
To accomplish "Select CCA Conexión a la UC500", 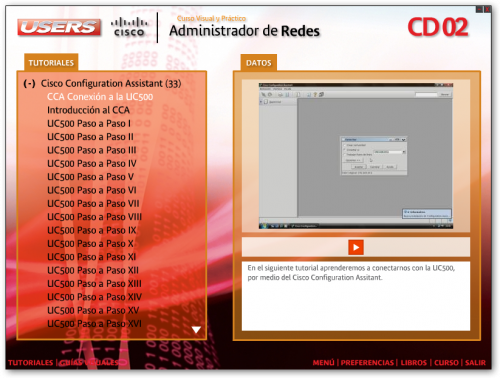I will (100, 97).
